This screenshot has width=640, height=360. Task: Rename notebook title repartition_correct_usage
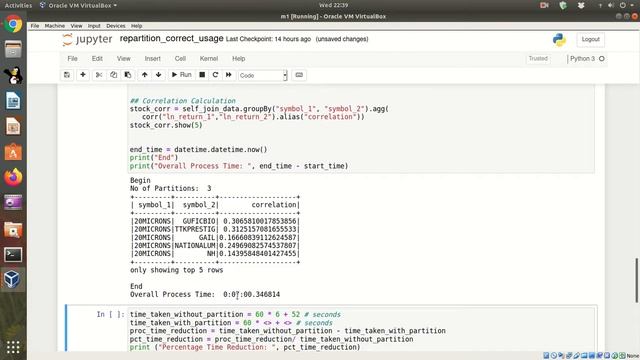coord(171,38)
